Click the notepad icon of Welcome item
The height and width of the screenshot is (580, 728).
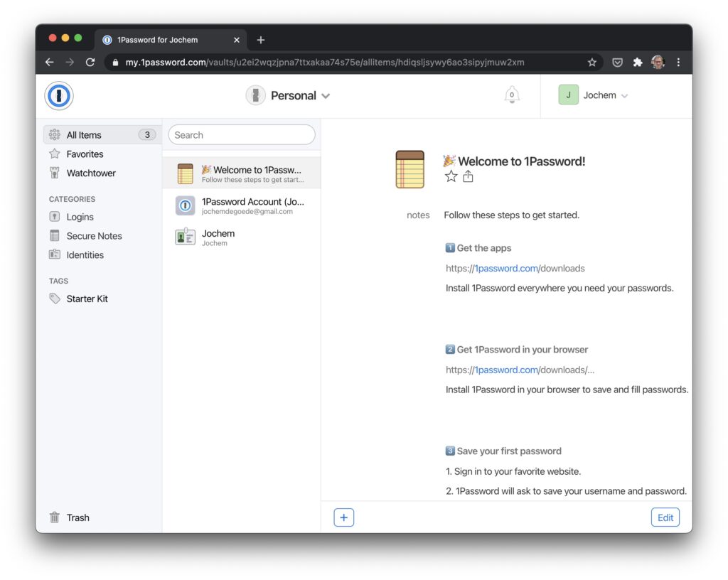pyautogui.click(x=185, y=173)
